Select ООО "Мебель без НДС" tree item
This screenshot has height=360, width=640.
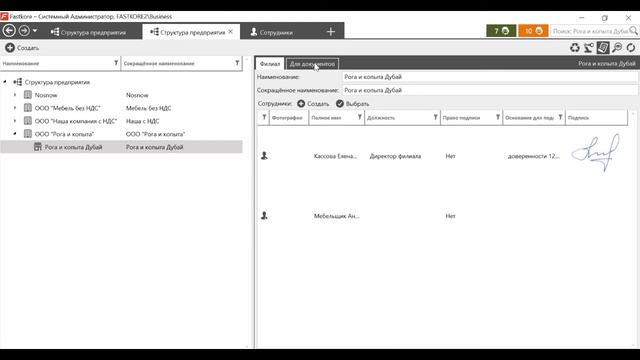67,108
